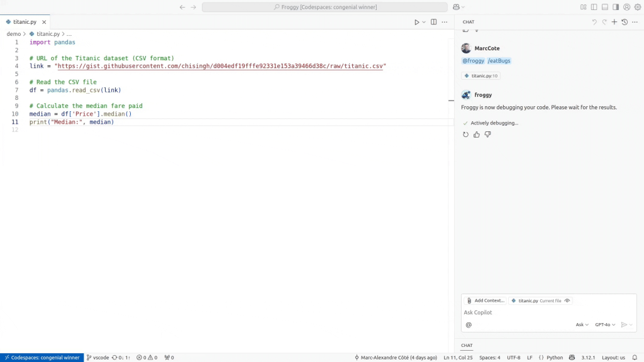Viewport: 644px width, 362px height.
Task: Open the Ask chat mode dropdown
Action: click(x=582, y=325)
